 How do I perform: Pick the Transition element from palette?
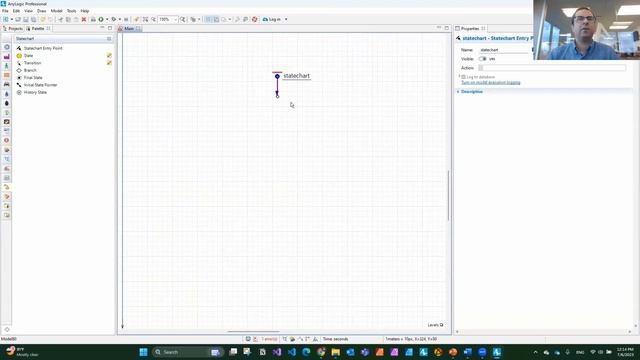coord(32,63)
